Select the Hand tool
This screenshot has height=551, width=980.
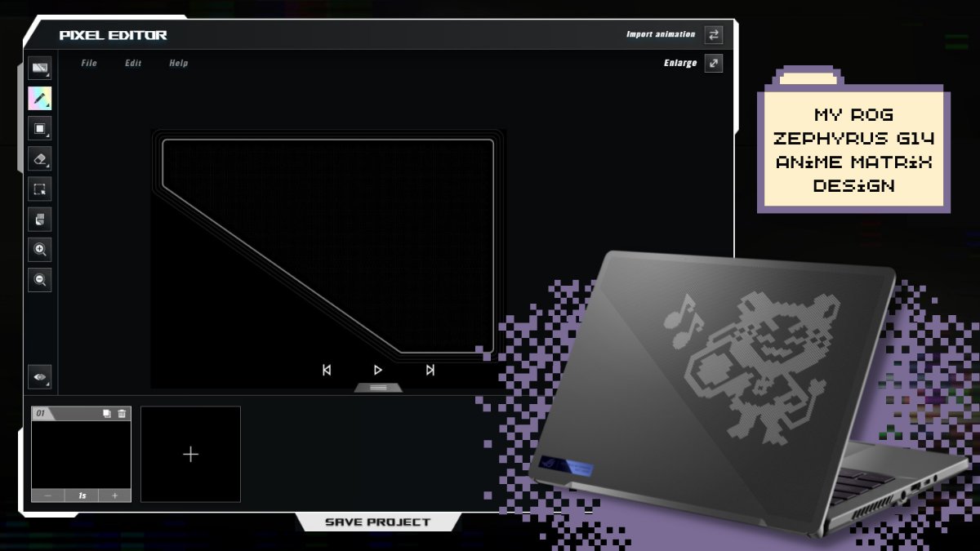tap(39, 219)
